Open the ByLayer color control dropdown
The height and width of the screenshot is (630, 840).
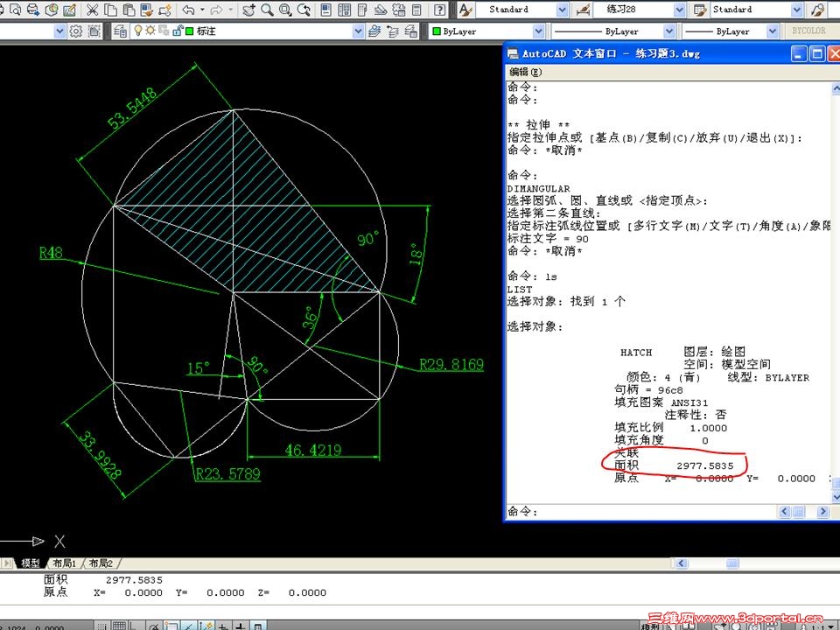pyautogui.click(x=538, y=31)
